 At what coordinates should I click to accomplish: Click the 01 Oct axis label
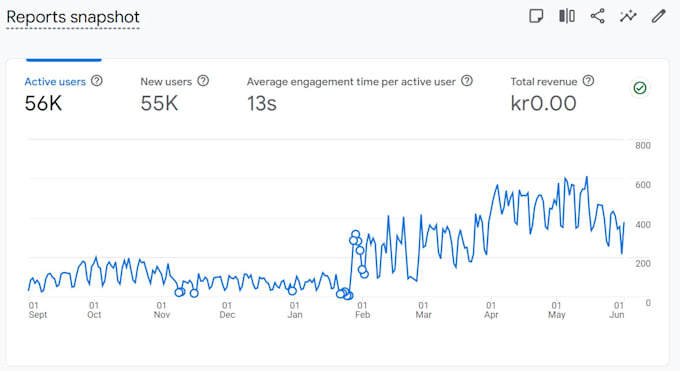(x=94, y=310)
